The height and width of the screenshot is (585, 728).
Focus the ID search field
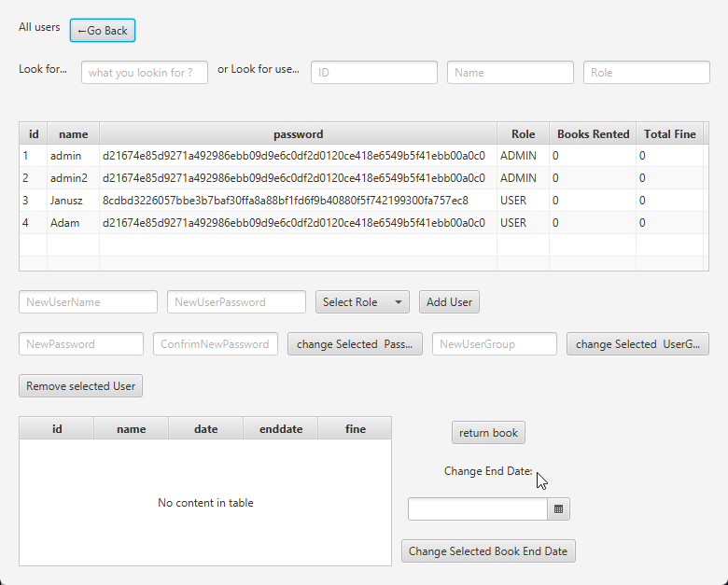tap(374, 73)
